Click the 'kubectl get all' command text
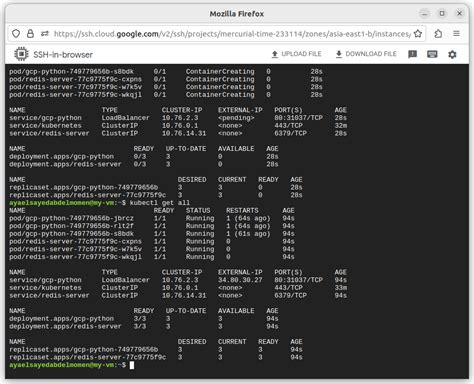The height and width of the screenshot is (384, 474). 160,203
